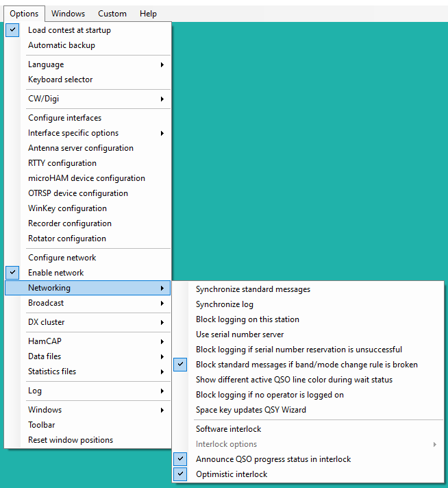This screenshot has height=488, width=448.
Task: Open the CW/Digi submenu
Action: [x=88, y=99]
